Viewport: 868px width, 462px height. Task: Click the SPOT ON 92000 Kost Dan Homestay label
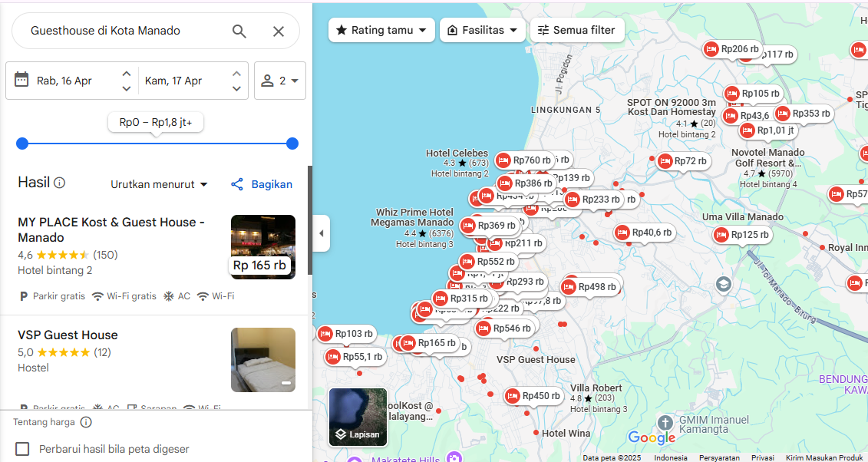tap(672, 107)
